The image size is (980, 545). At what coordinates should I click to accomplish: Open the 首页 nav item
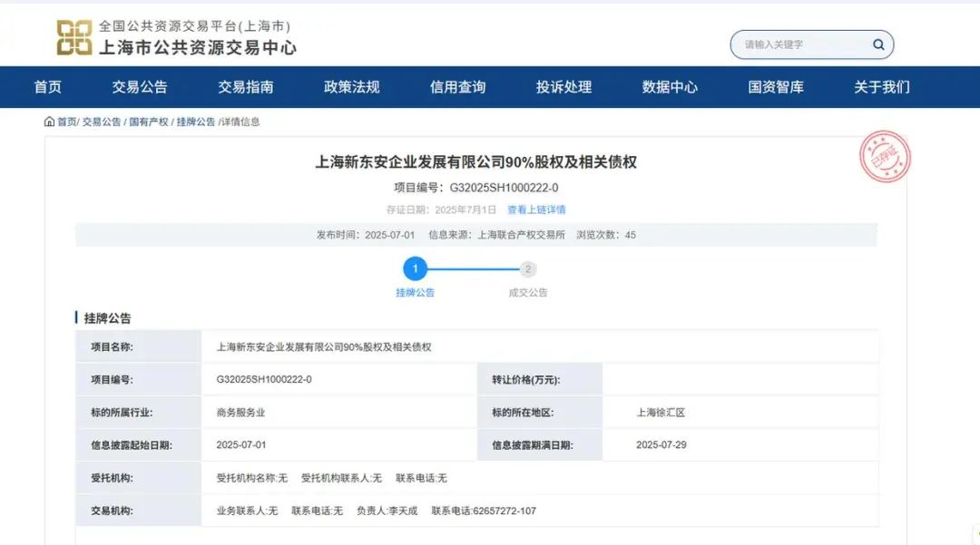48,87
